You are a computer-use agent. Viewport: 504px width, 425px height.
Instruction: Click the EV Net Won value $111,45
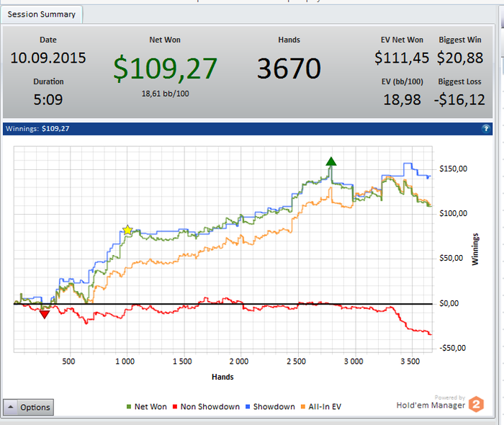(402, 58)
